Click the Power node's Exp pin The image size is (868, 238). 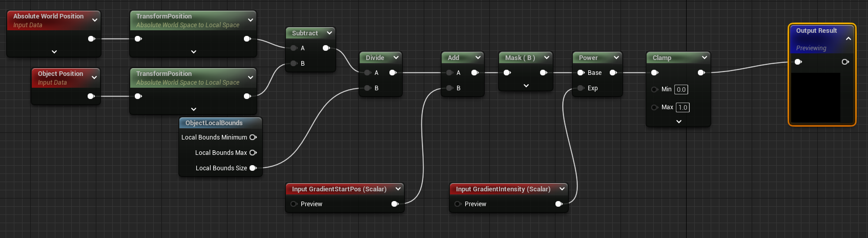581,88
